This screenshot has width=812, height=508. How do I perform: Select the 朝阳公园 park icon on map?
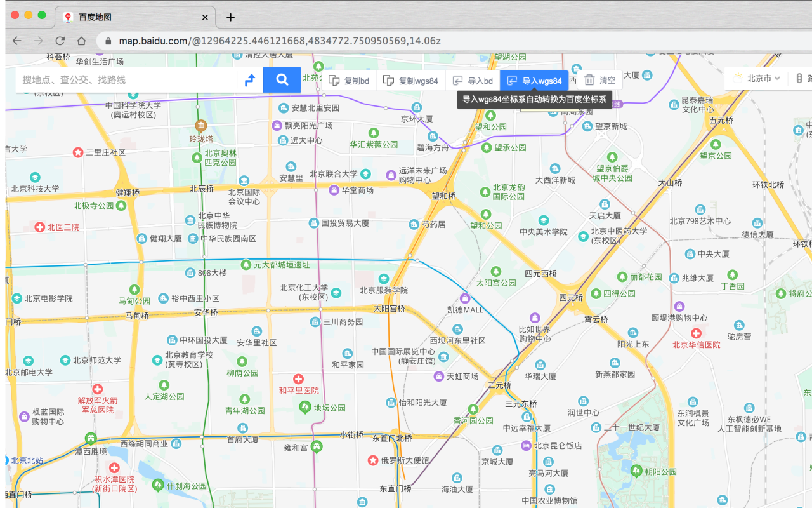pos(636,470)
